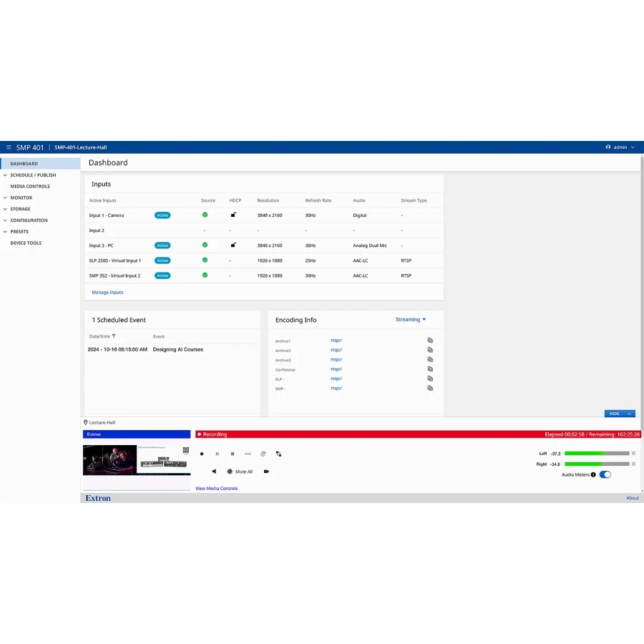Open Device Tools from the sidebar
The image size is (644, 644).
pyautogui.click(x=26, y=243)
